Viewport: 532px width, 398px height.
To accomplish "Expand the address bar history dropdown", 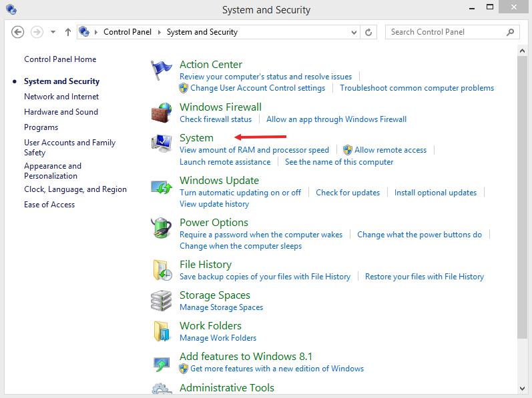I will (x=354, y=32).
